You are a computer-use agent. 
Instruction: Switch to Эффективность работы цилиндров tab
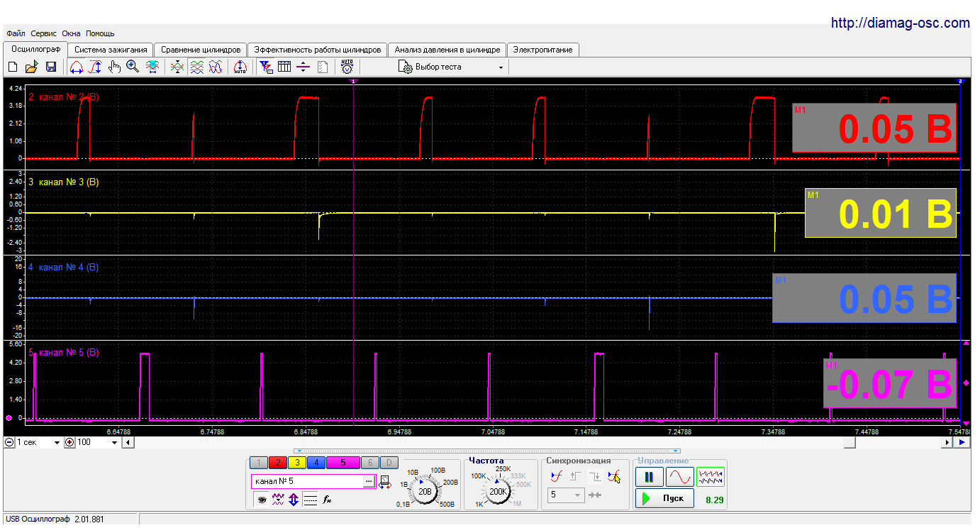coord(318,50)
